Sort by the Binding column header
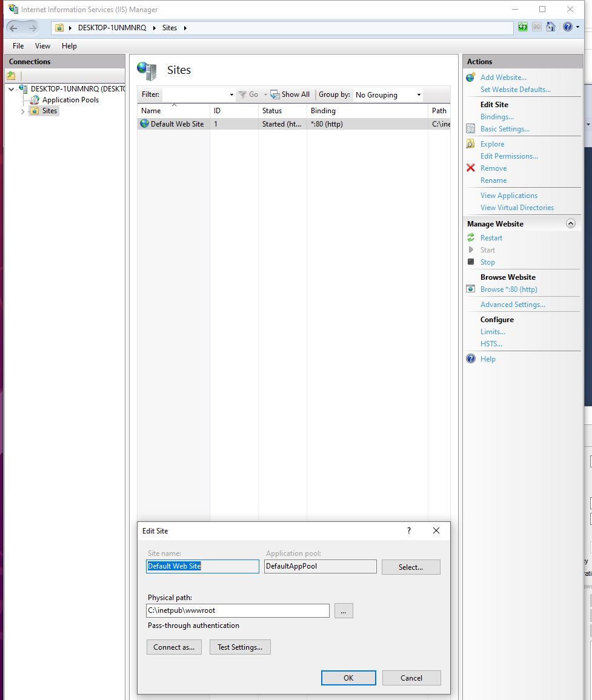This screenshot has width=592, height=700. (x=367, y=111)
